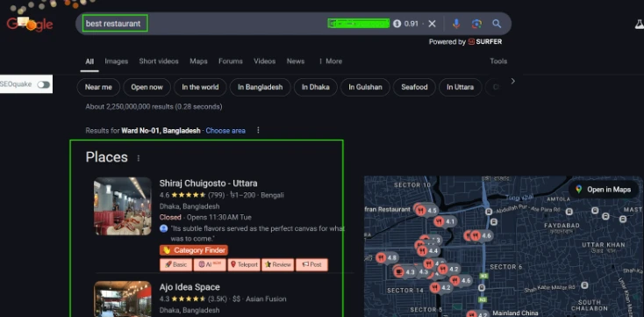Click the Review star button
644x317 pixels.
pos(278,265)
